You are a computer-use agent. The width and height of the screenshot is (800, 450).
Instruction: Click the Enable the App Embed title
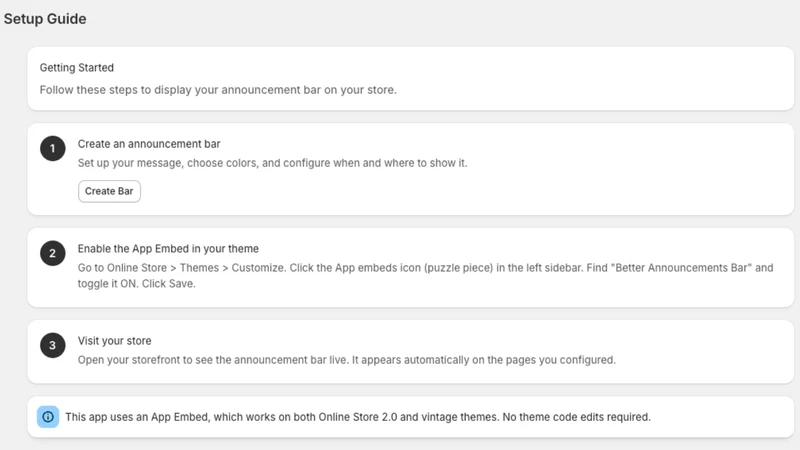coord(168,248)
